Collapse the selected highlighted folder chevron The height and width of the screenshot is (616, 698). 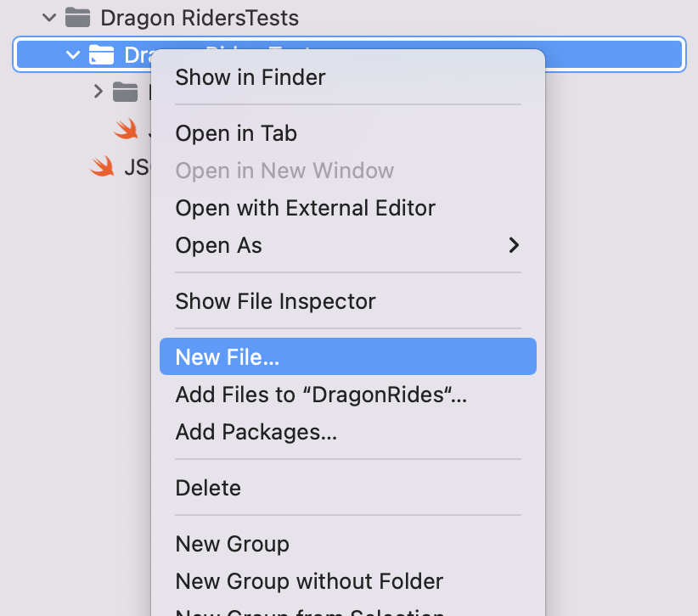click(72, 54)
